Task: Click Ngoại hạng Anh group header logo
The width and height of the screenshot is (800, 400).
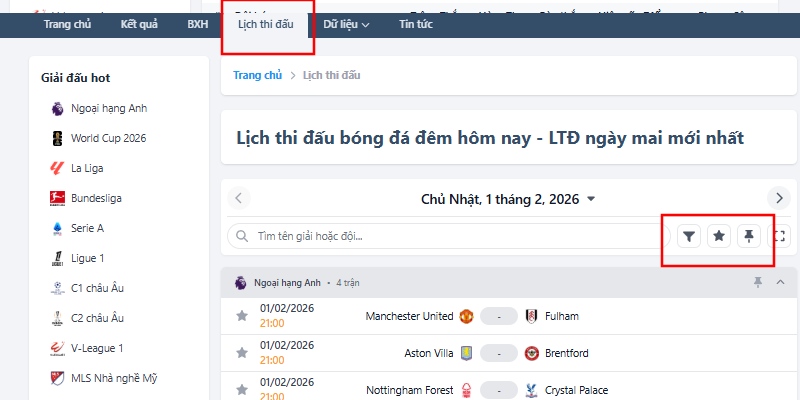Action: (240, 283)
